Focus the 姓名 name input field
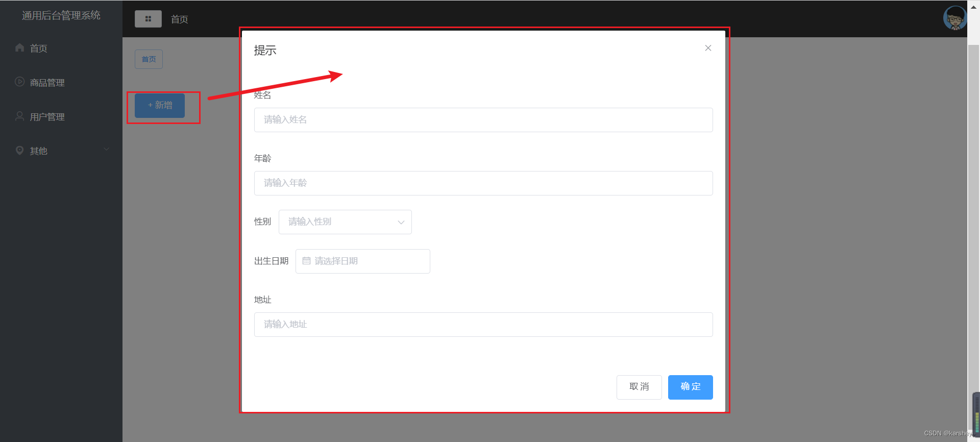 coord(483,120)
